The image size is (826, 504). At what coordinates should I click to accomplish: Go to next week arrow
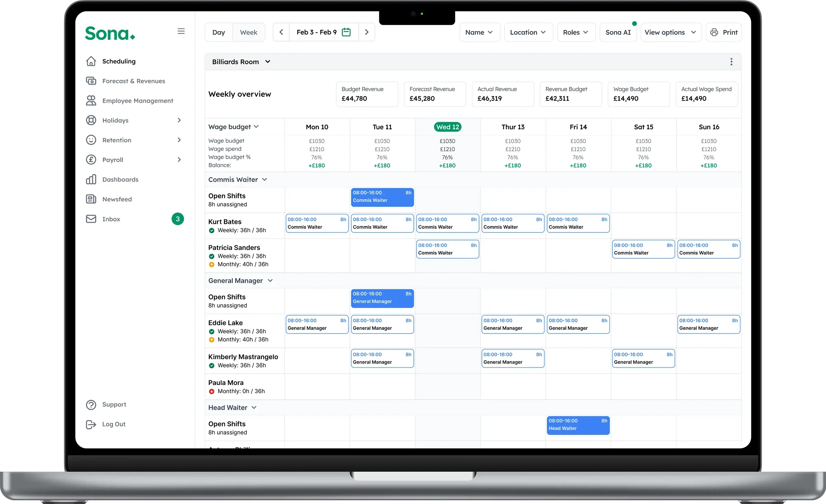(367, 32)
